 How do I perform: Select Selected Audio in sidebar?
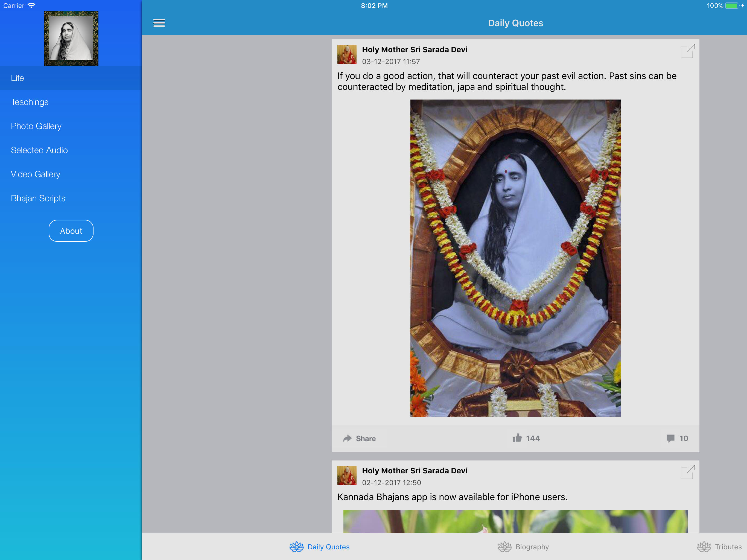39,150
